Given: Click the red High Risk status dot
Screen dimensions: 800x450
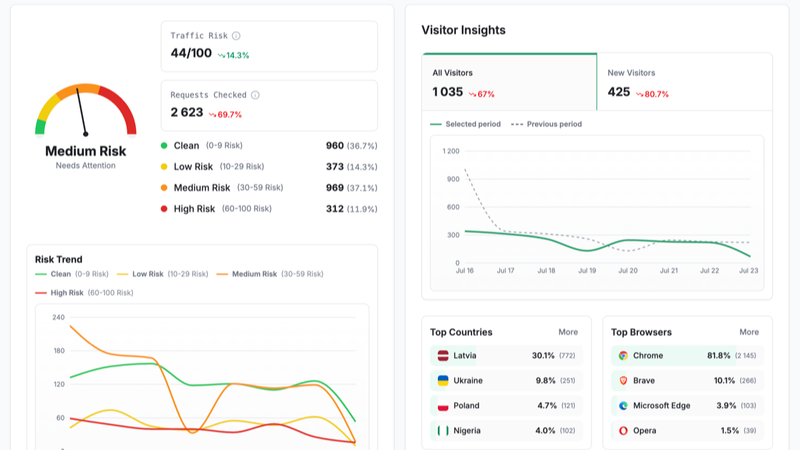Looking at the screenshot, I should point(164,209).
